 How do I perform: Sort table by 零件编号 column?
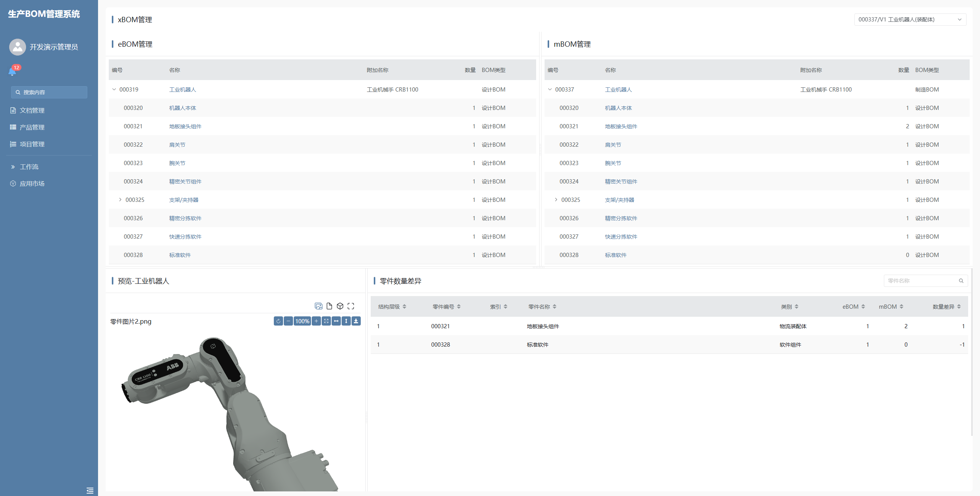[x=447, y=307]
